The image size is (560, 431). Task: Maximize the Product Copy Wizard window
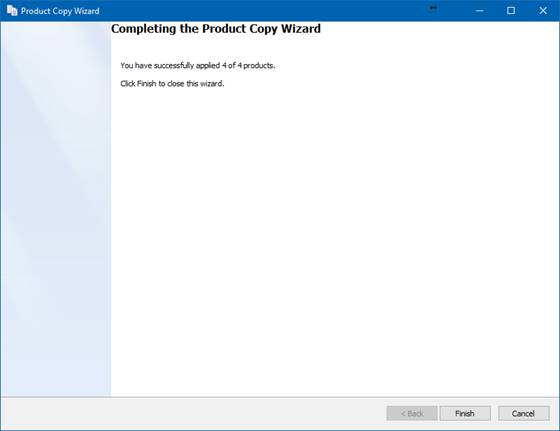pos(511,11)
